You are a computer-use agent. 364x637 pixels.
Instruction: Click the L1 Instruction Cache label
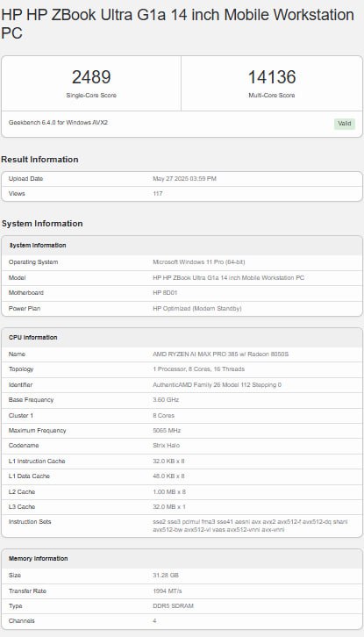point(37,462)
